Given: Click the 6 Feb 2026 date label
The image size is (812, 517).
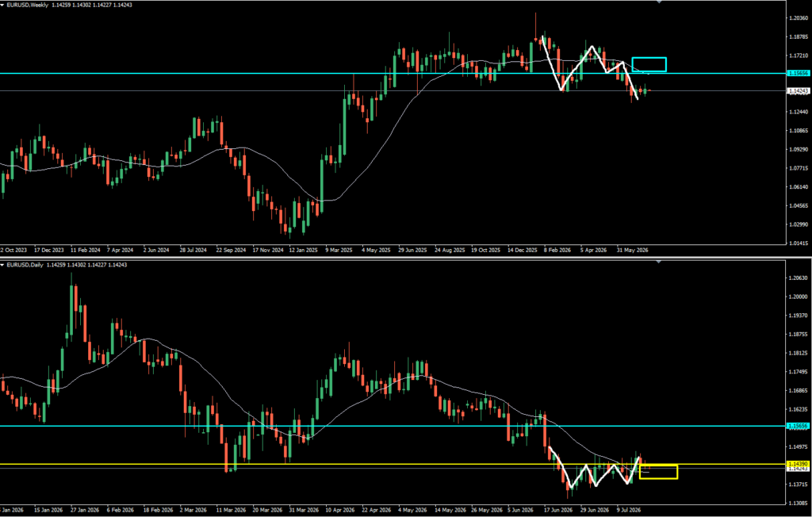Looking at the screenshot, I should [121, 510].
